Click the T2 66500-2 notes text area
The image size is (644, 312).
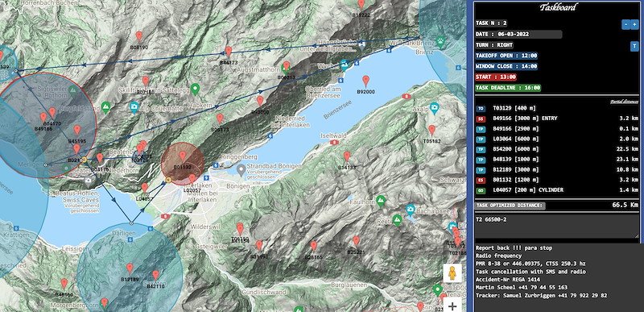point(557,226)
